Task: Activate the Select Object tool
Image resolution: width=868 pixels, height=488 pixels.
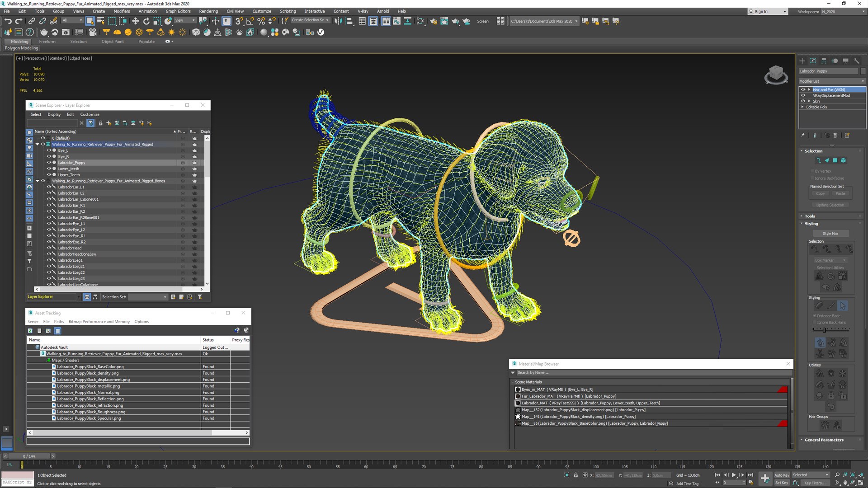Action: click(x=90, y=21)
